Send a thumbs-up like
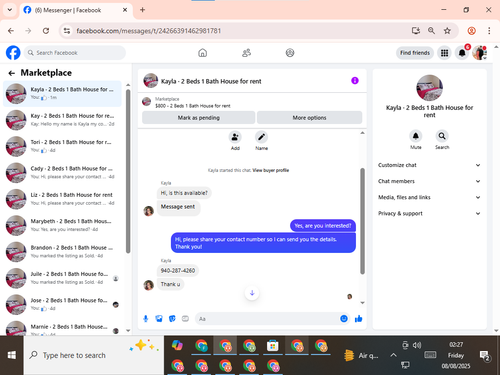Screen dimensions: 500x375 (359, 319)
